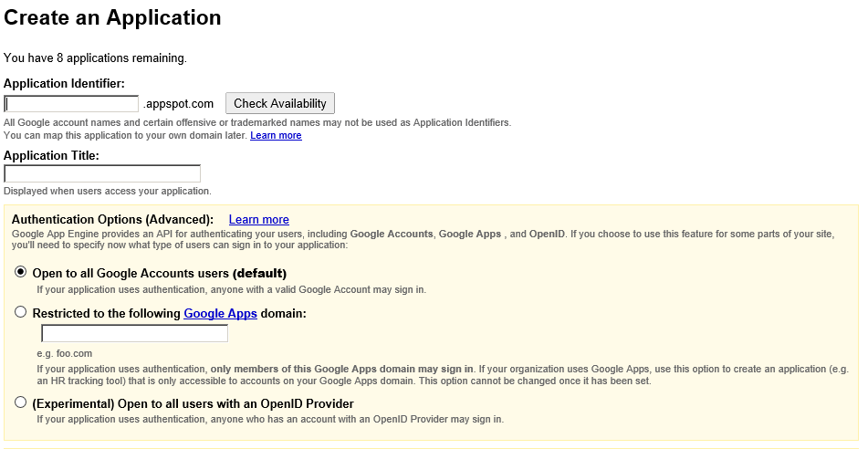This screenshot has height=449, width=868.
Task: Select Experimental OpenID Provider radio option
Action: pos(21,402)
